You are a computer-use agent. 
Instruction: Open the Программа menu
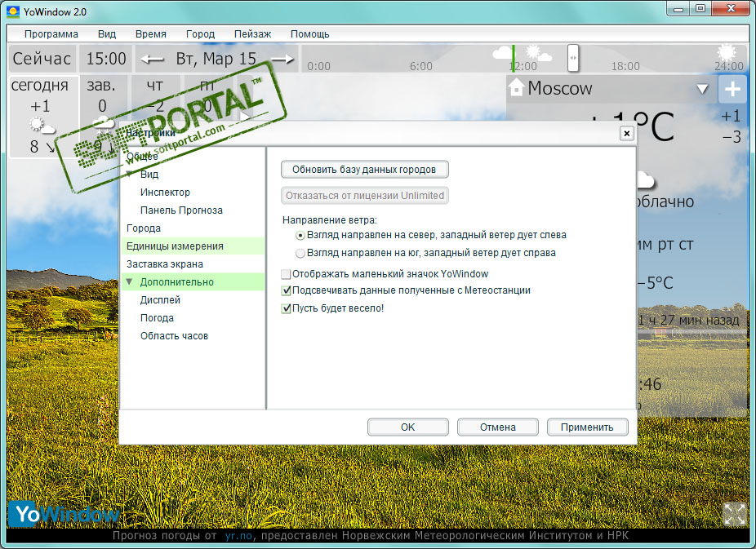click(51, 34)
